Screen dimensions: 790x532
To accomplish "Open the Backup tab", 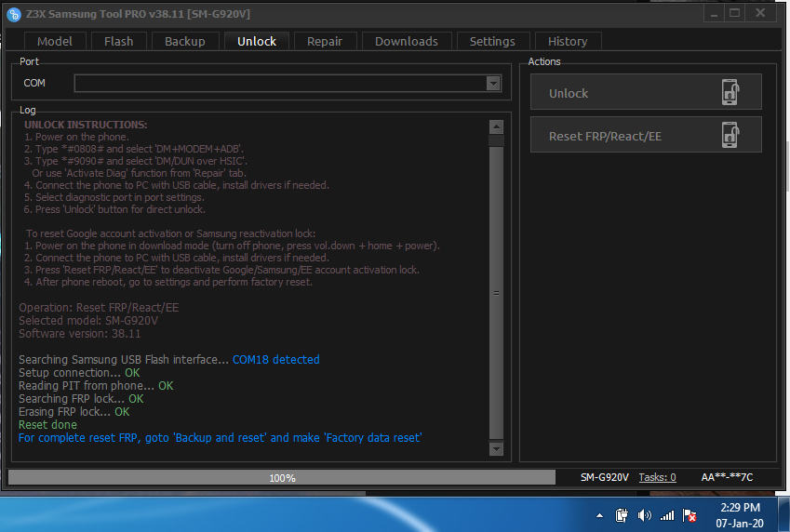I will pos(185,41).
